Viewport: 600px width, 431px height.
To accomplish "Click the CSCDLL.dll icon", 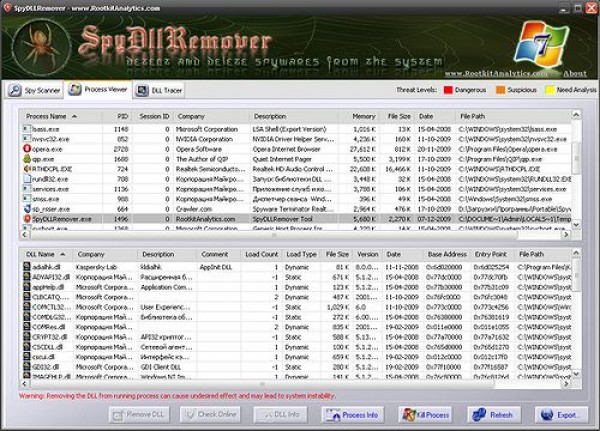I will point(26,347).
